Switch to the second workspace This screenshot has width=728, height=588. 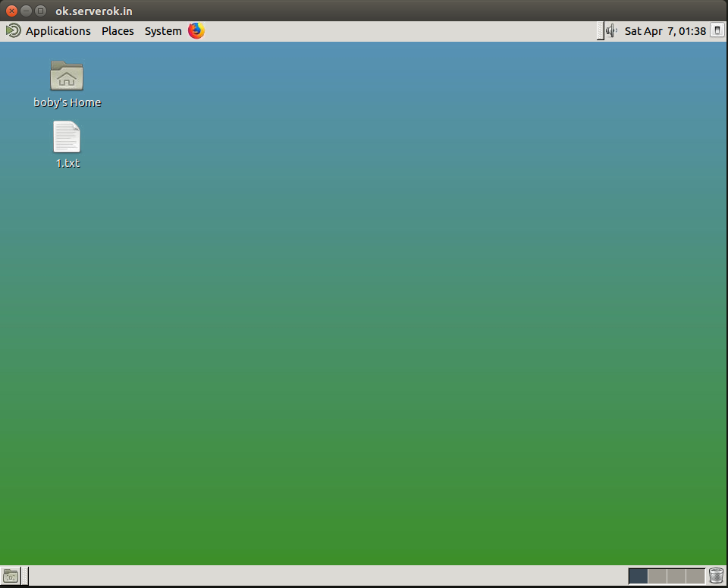point(657,576)
